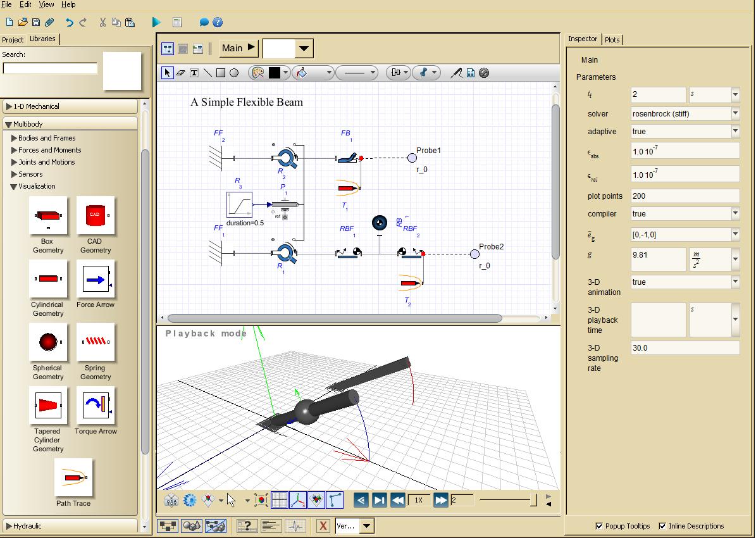
Task: Choose the Spring Geometry component
Action: (x=96, y=342)
